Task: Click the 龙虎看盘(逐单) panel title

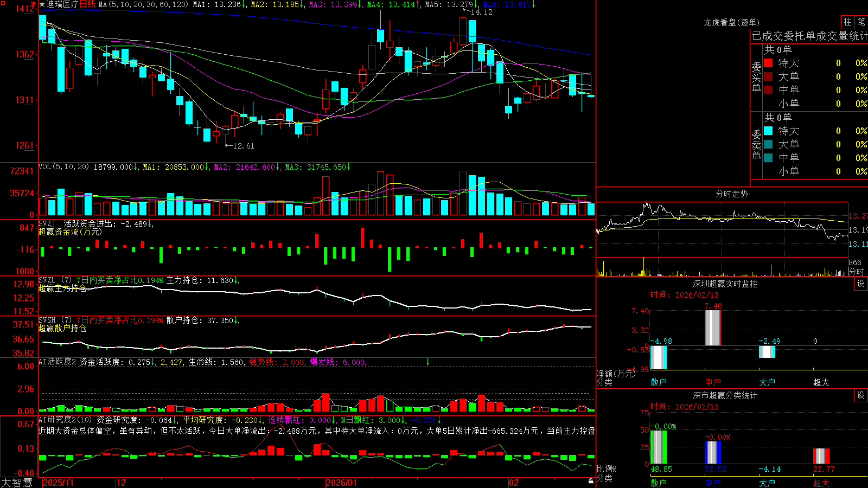Action: pyautogui.click(x=731, y=22)
